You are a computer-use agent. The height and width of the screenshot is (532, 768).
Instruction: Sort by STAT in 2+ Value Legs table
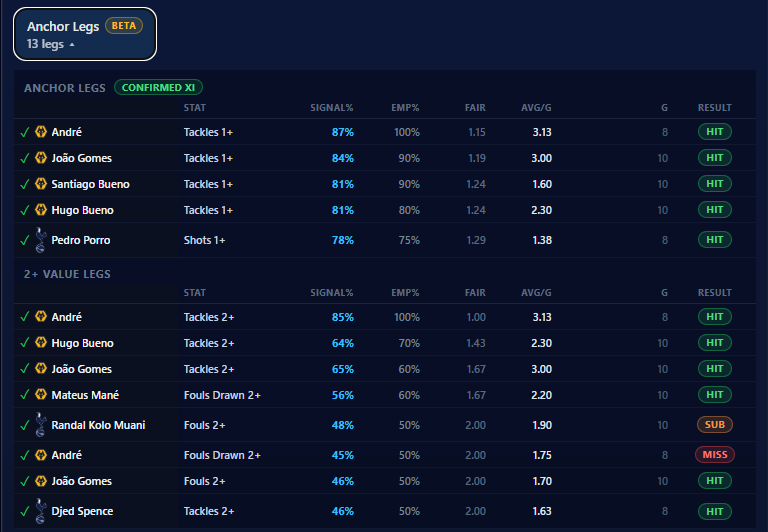pyautogui.click(x=194, y=293)
